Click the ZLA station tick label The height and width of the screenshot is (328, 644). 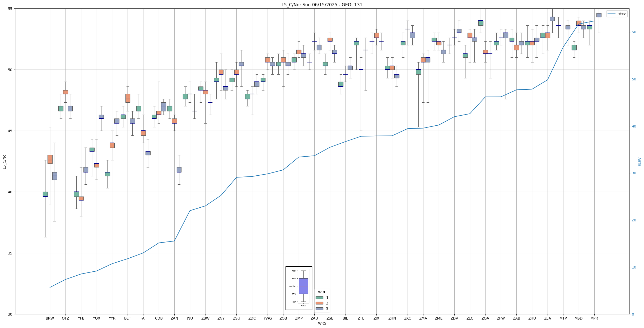point(548,318)
